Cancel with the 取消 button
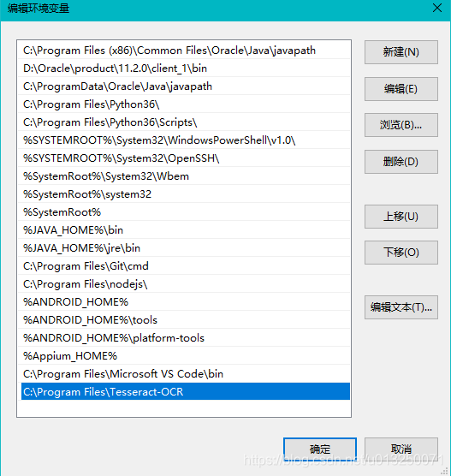Viewport: 451px width, 476px height. pyautogui.click(x=401, y=449)
